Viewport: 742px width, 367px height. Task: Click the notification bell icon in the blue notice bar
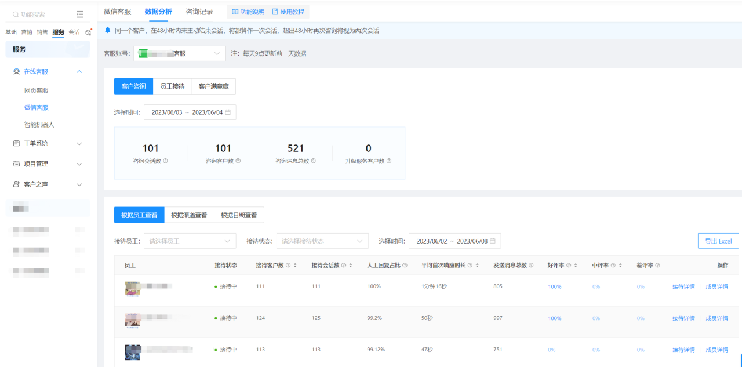(107, 30)
